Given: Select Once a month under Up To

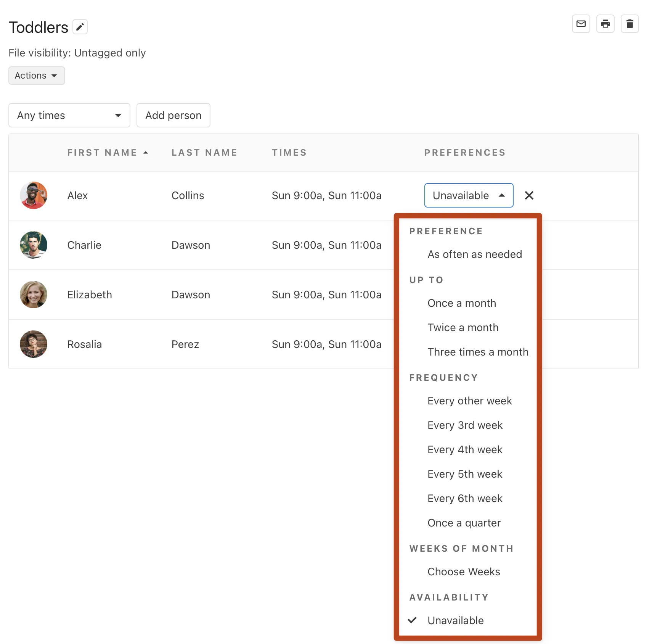Looking at the screenshot, I should tap(462, 303).
